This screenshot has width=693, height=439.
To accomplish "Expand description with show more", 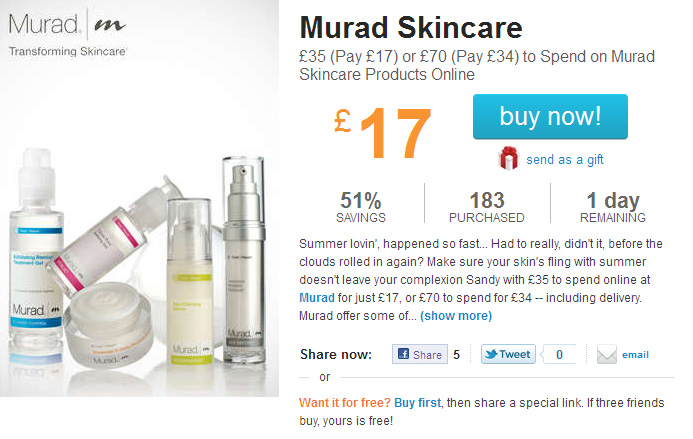I will 456,316.
